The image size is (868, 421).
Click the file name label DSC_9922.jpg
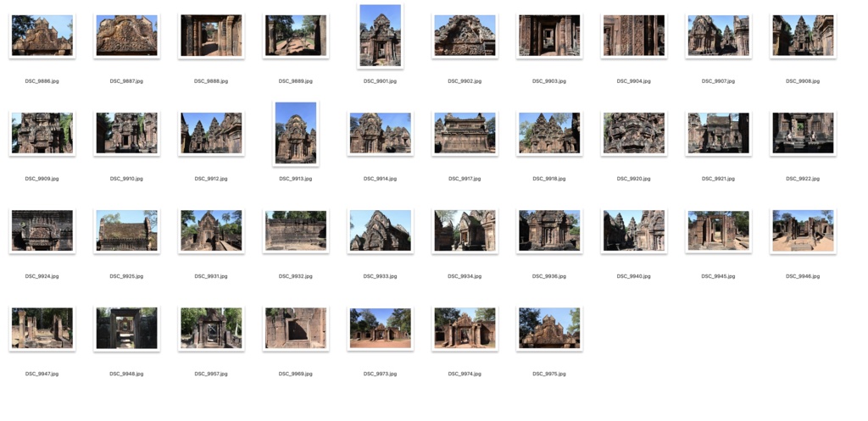(x=803, y=179)
